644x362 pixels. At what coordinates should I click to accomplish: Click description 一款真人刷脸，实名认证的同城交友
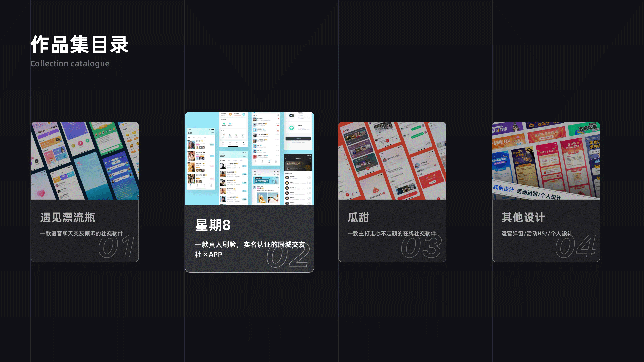250,245
